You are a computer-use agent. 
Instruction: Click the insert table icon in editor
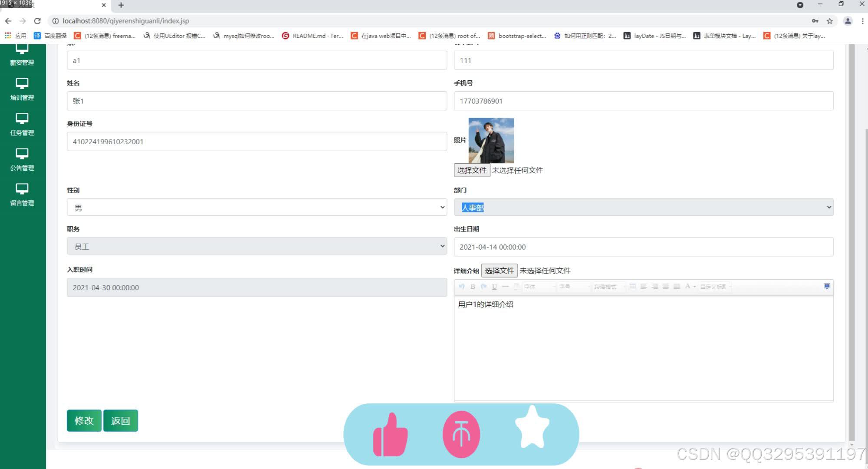click(x=633, y=287)
